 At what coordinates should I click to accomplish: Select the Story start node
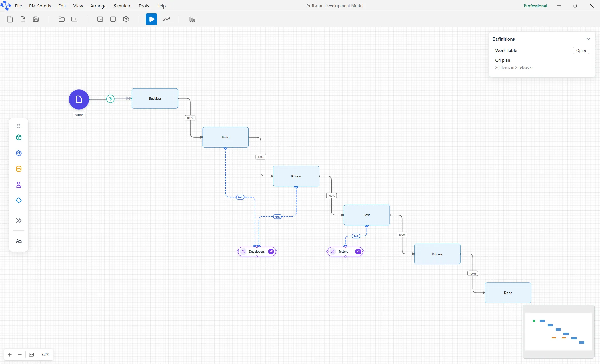click(79, 99)
